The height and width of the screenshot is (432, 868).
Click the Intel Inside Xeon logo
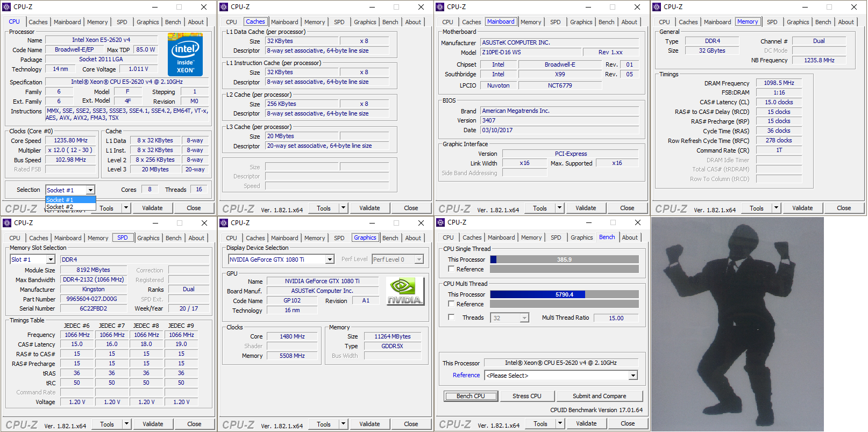point(185,54)
